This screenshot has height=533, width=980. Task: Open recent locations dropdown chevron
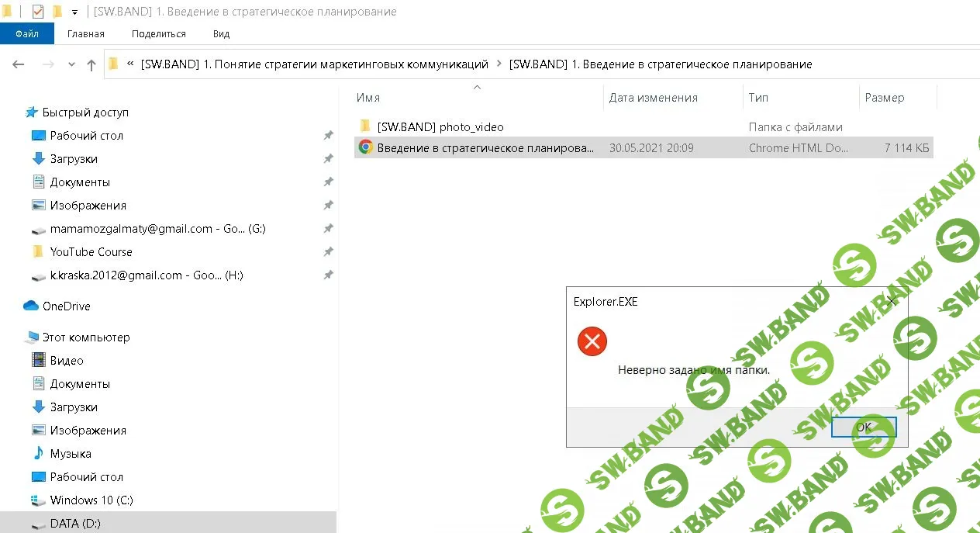pos(72,65)
